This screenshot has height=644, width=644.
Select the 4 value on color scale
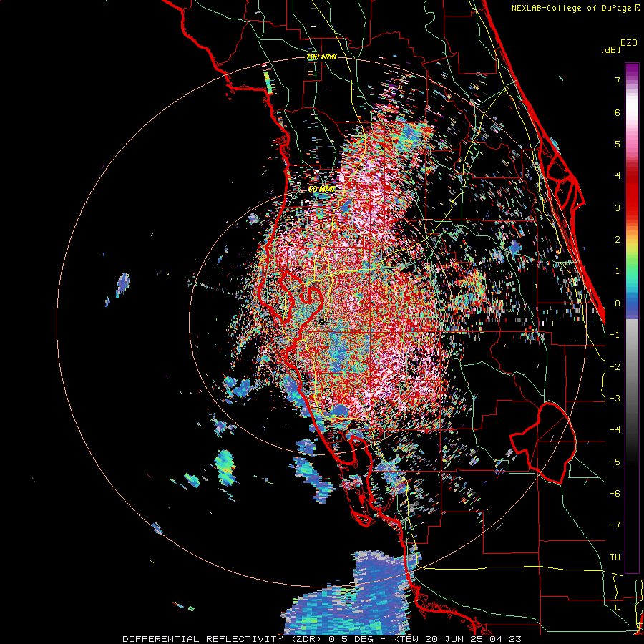[x=618, y=176]
